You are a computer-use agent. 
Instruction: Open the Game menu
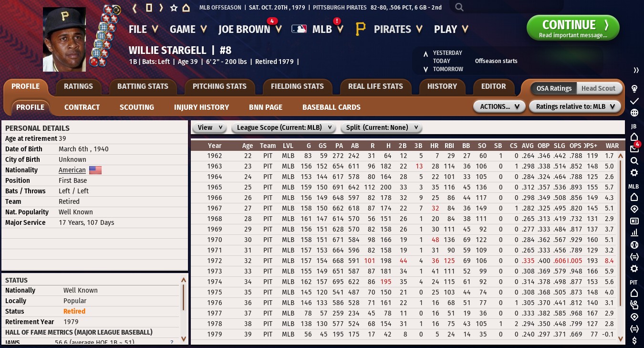click(188, 29)
